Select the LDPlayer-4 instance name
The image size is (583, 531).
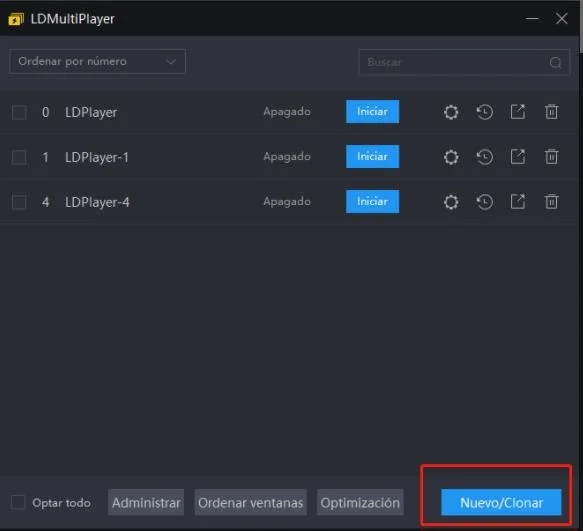97,202
